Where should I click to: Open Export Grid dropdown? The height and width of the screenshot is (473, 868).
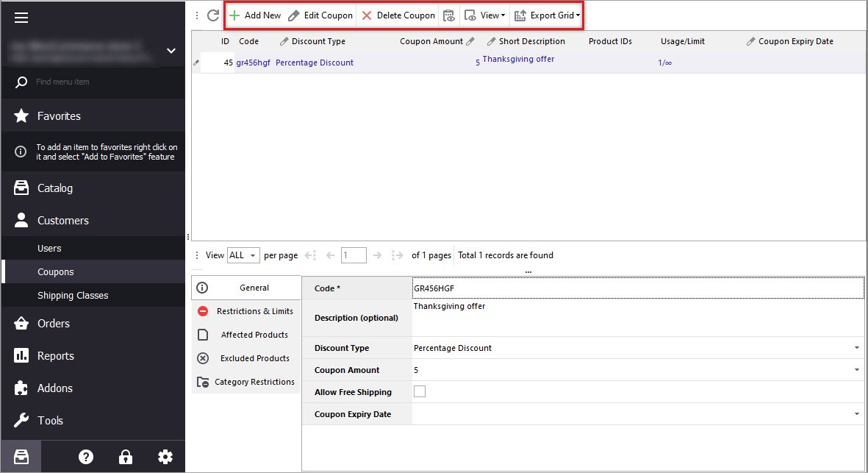pyautogui.click(x=547, y=15)
